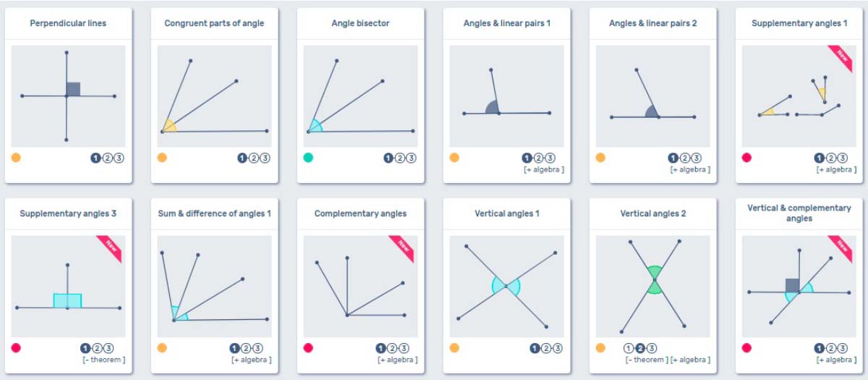The height and width of the screenshot is (380, 868).
Task: Click the green difficulty dot on Angle bisector
Action: point(308,158)
